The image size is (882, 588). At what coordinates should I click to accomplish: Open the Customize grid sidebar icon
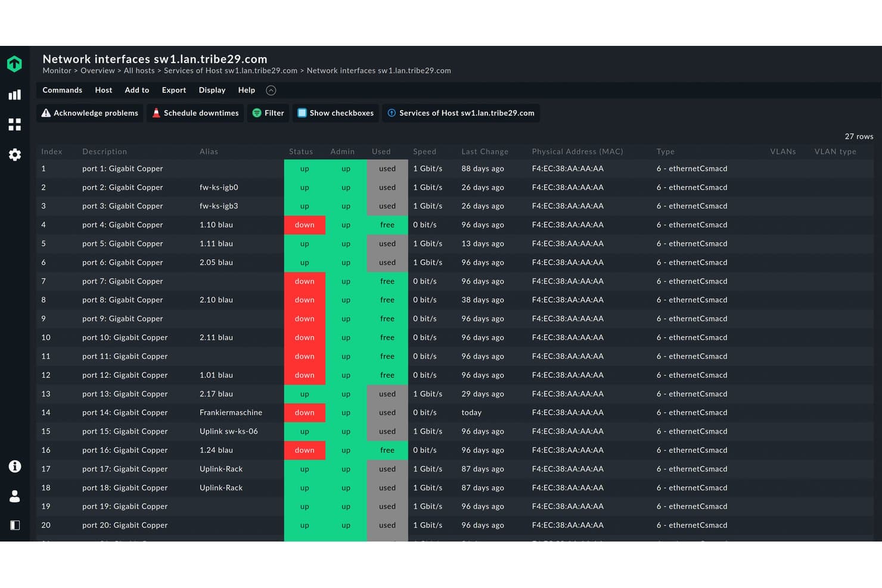click(14, 125)
